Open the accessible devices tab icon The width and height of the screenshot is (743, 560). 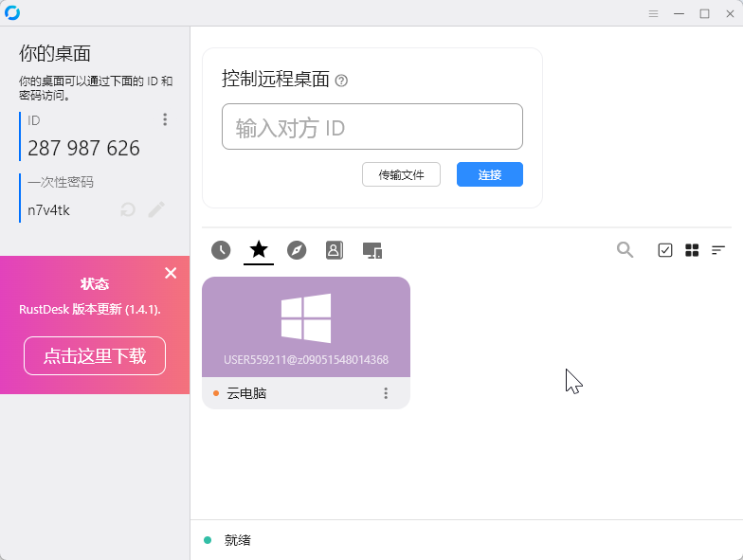372,250
